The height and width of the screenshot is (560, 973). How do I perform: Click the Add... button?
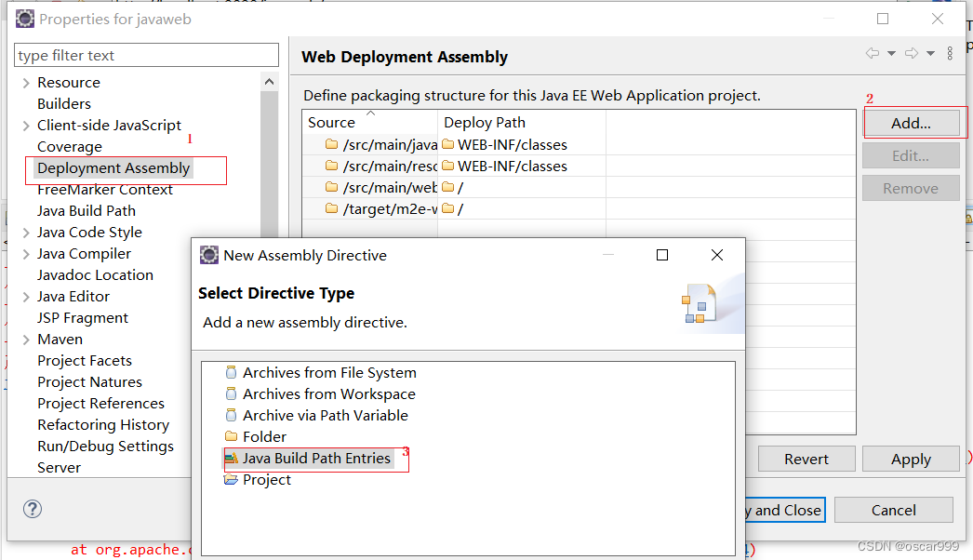(911, 123)
